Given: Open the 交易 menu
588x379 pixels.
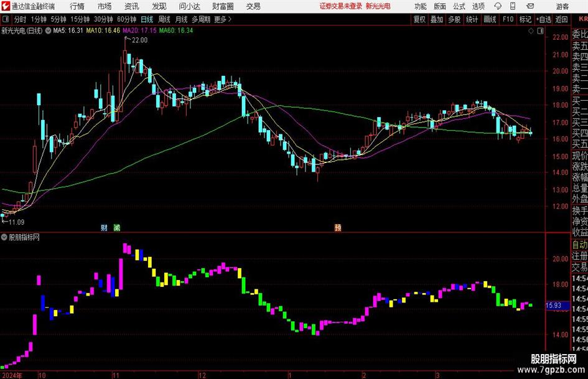Looking at the screenshot, I should [x=253, y=6].
